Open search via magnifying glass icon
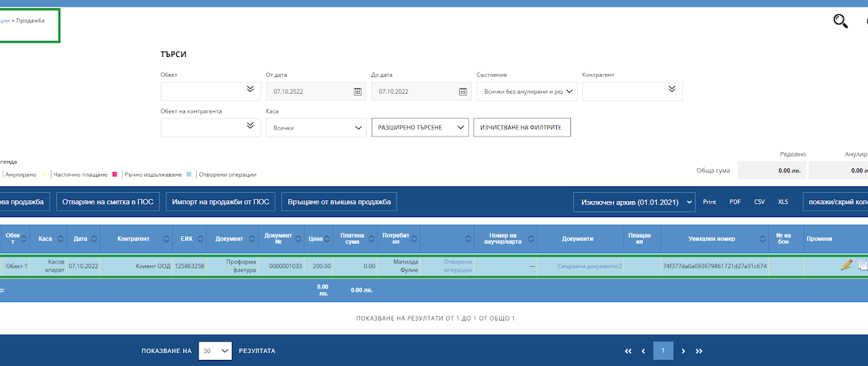Screen dimensions: 868x366 [840, 21]
